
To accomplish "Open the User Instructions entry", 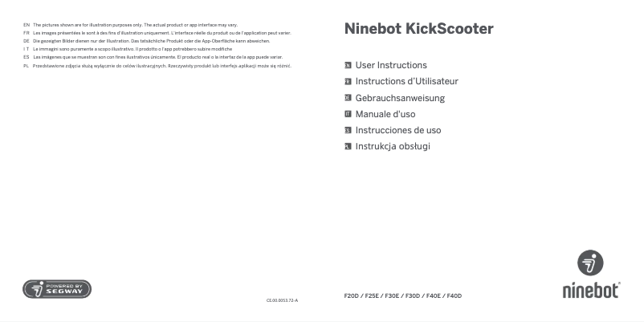I will coord(391,65).
